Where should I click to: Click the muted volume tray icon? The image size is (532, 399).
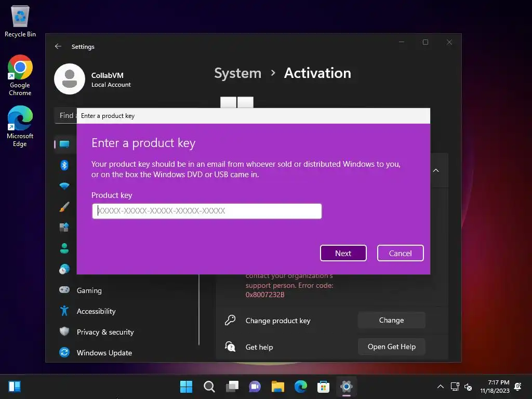pos(468,387)
